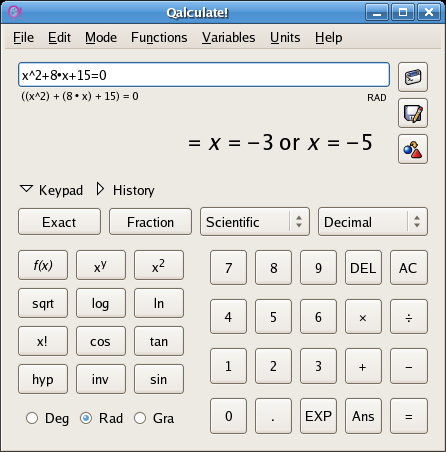446x452 pixels.
Task: Toggle the inv modifier button
Action: (101, 379)
